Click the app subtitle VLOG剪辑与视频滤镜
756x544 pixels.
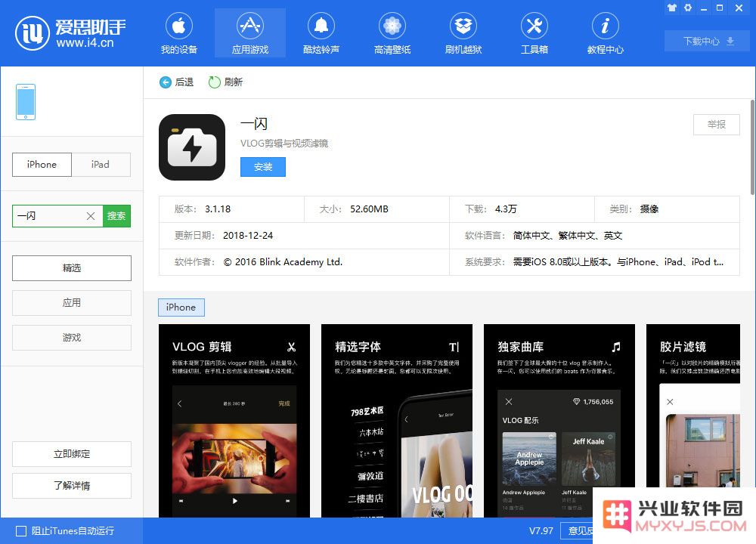point(284,144)
